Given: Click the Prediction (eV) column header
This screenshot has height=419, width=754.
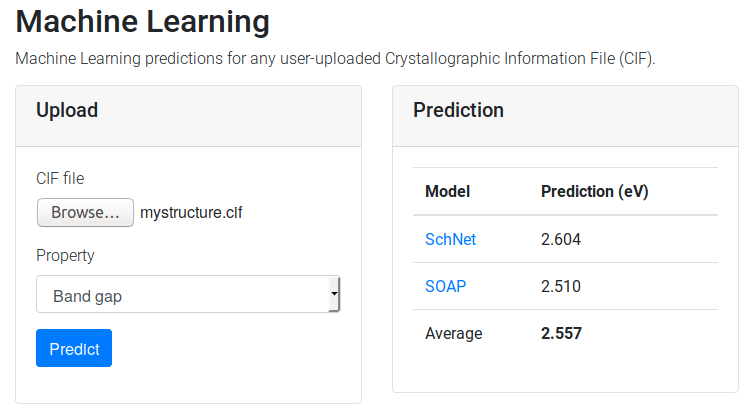Looking at the screenshot, I should pyautogui.click(x=594, y=191).
